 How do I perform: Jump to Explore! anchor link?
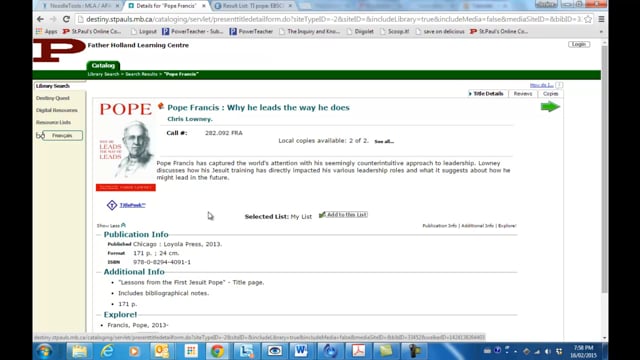point(507,226)
